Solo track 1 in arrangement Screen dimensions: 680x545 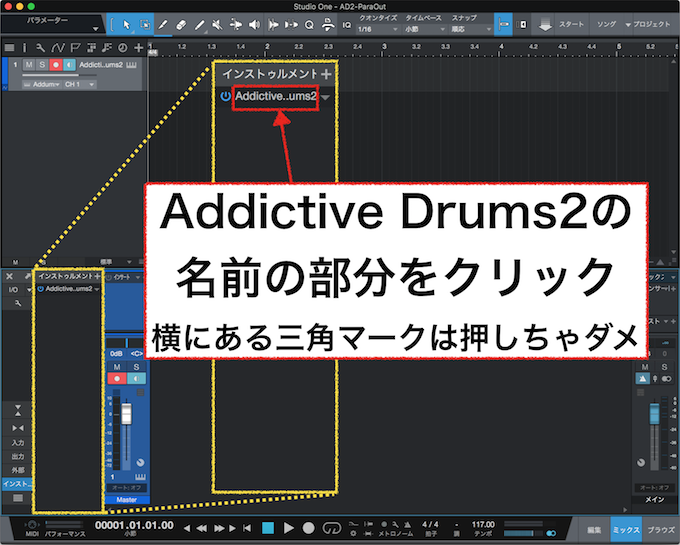pos(42,65)
